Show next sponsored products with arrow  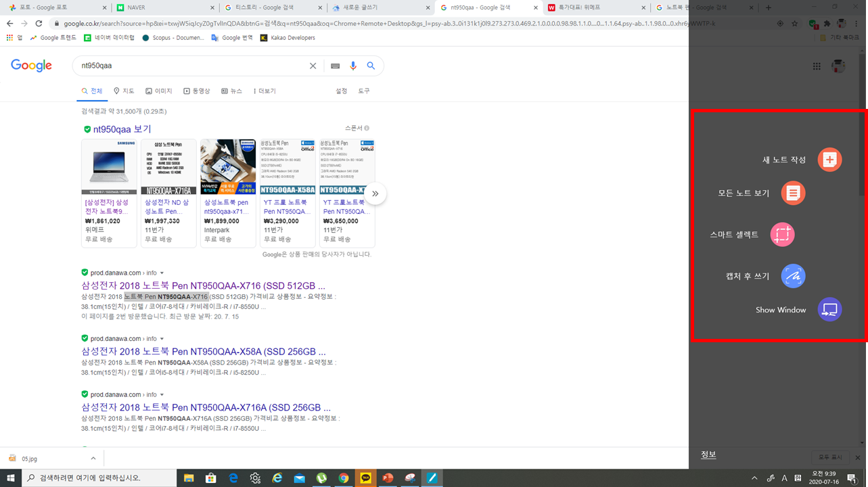(x=375, y=194)
